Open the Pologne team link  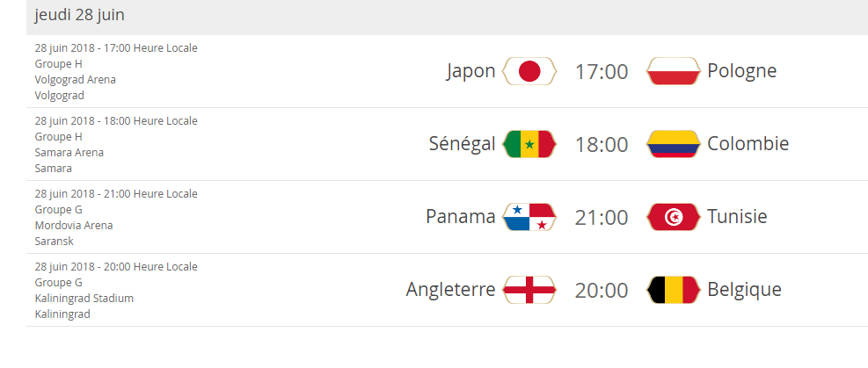741,71
